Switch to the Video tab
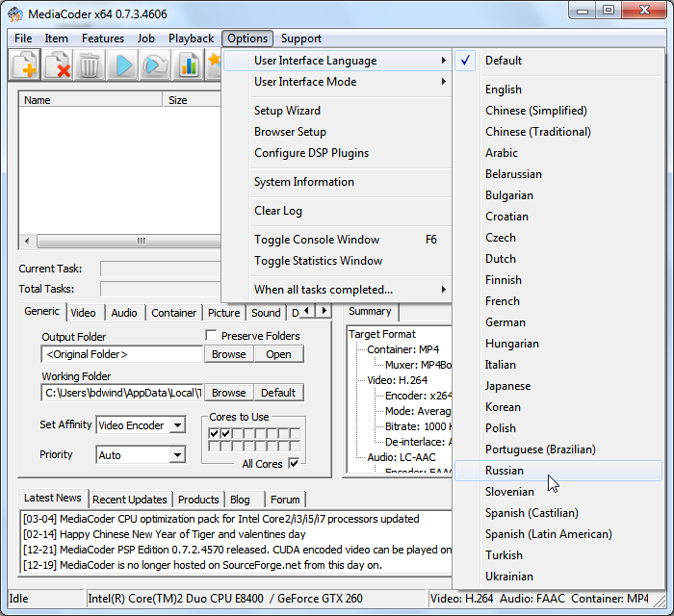 pos(84,313)
